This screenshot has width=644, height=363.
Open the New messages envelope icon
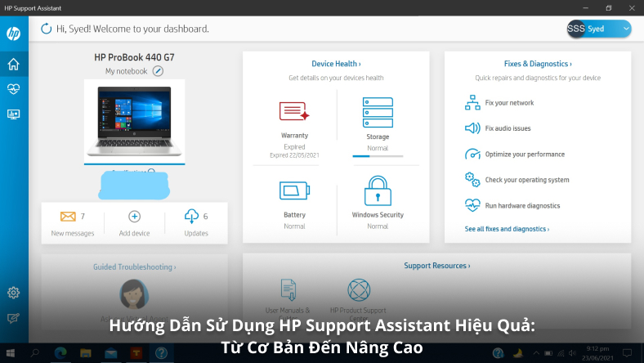(x=68, y=216)
